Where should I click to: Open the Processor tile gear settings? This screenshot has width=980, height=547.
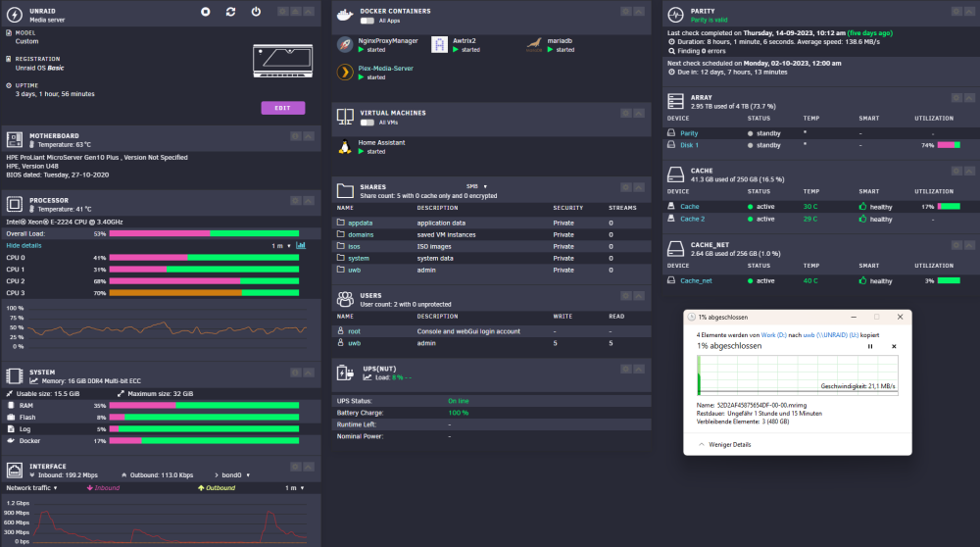296,201
